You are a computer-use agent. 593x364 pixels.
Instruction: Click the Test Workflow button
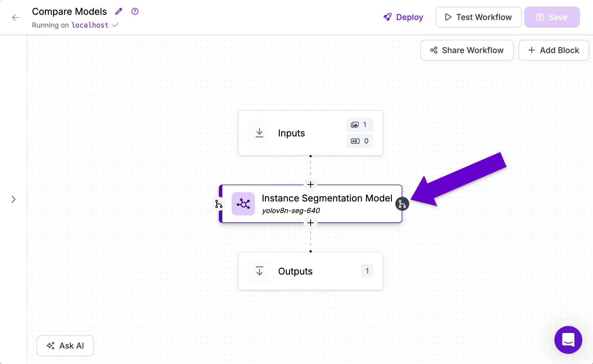478,17
